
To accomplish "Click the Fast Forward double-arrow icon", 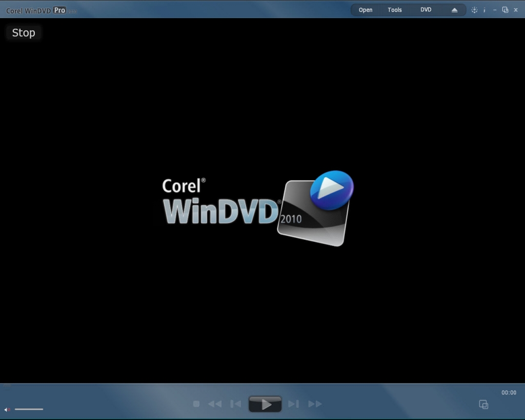I will point(315,404).
